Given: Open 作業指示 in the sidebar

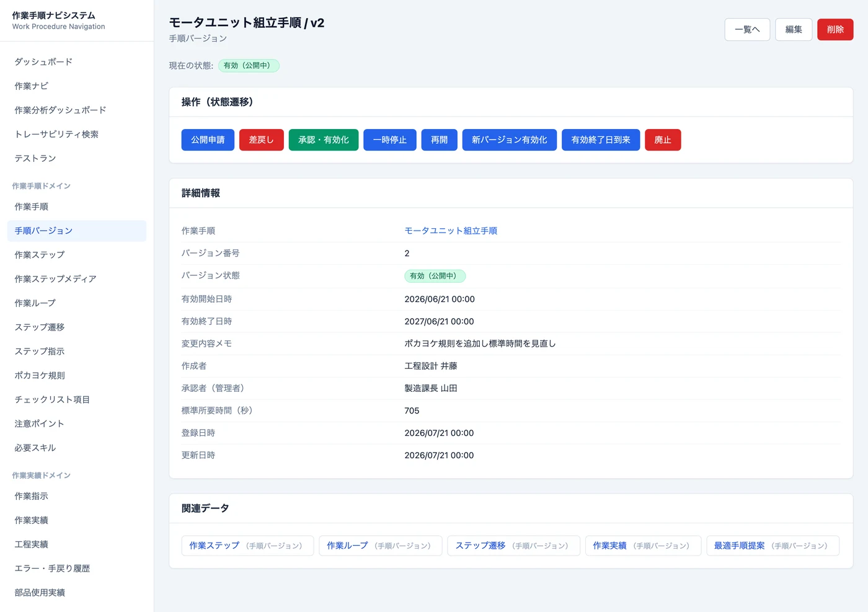Looking at the screenshot, I should [x=77, y=496].
